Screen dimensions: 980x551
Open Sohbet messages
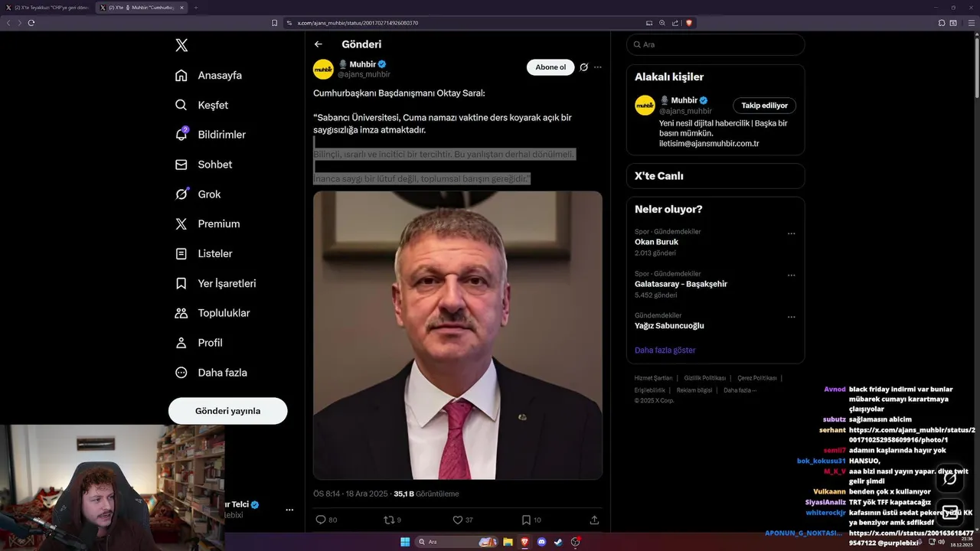(x=204, y=165)
